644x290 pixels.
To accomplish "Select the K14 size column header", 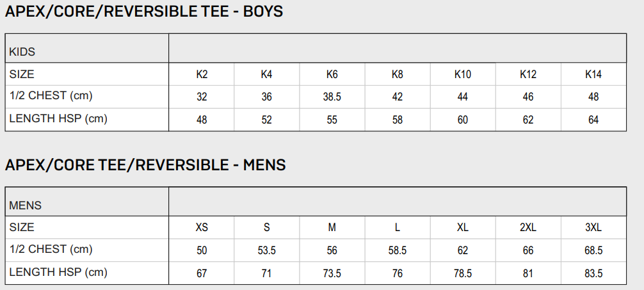I will [593, 75].
